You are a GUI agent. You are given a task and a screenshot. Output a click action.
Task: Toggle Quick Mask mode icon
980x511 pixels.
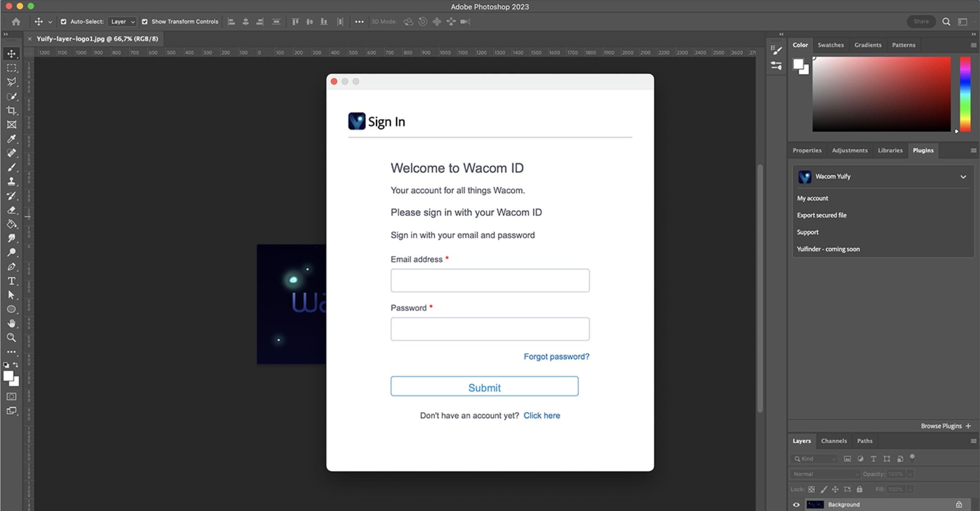pyautogui.click(x=11, y=396)
